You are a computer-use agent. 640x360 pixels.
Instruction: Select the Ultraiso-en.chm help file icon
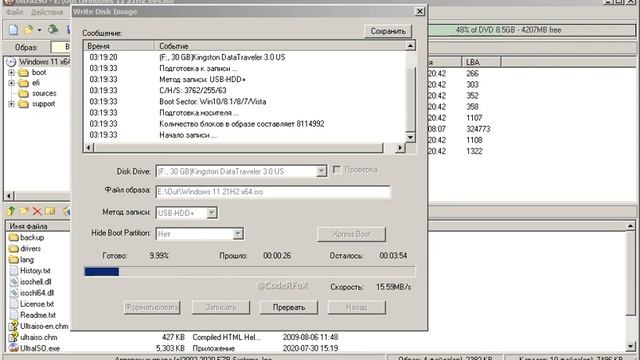14,326
